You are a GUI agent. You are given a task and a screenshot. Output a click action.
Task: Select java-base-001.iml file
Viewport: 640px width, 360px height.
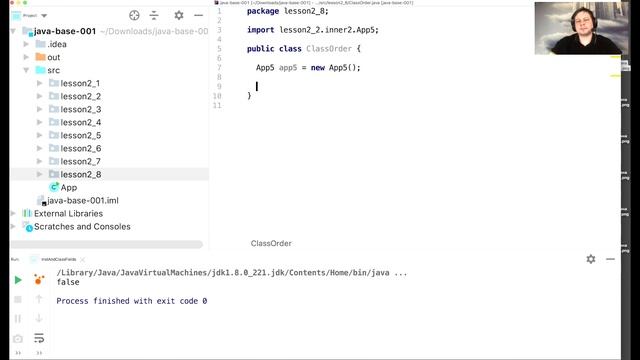pos(82,200)
